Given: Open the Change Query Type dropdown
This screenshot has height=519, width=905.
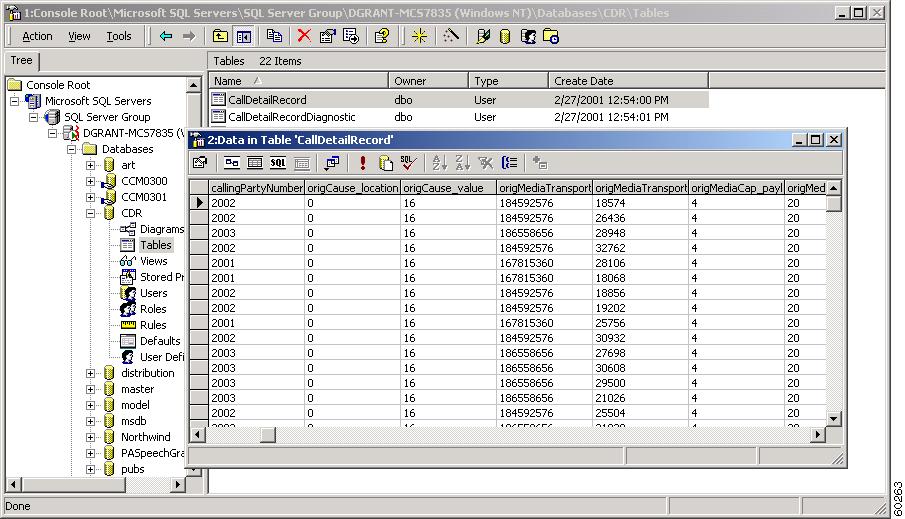Looking at the screenshot, I should [x=332, y=163].
